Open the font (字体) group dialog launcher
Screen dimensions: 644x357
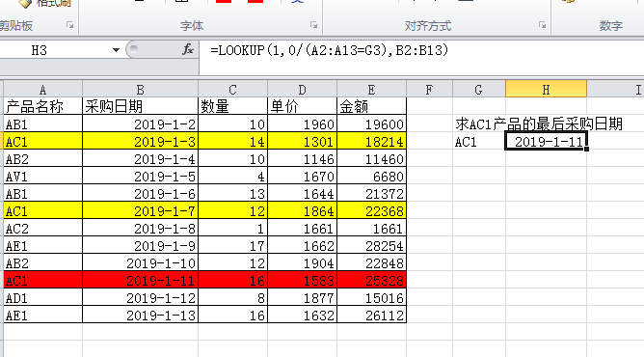click(313, 25)
